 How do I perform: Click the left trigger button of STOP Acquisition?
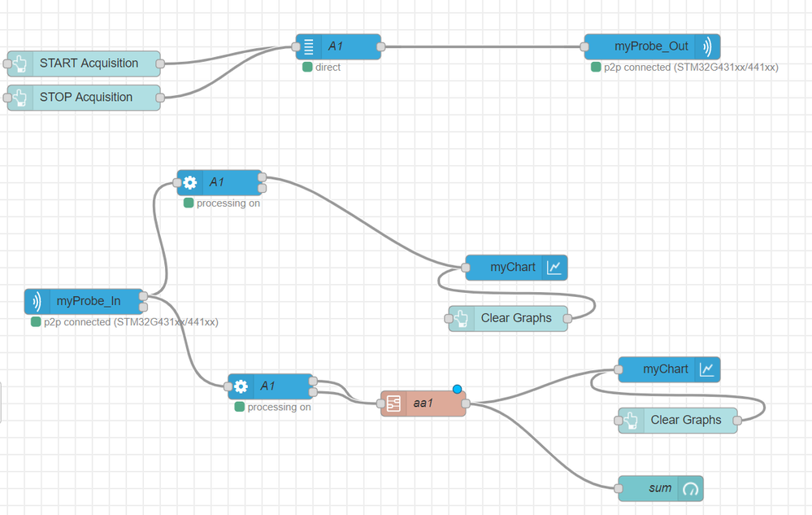(x=7, y=98)
